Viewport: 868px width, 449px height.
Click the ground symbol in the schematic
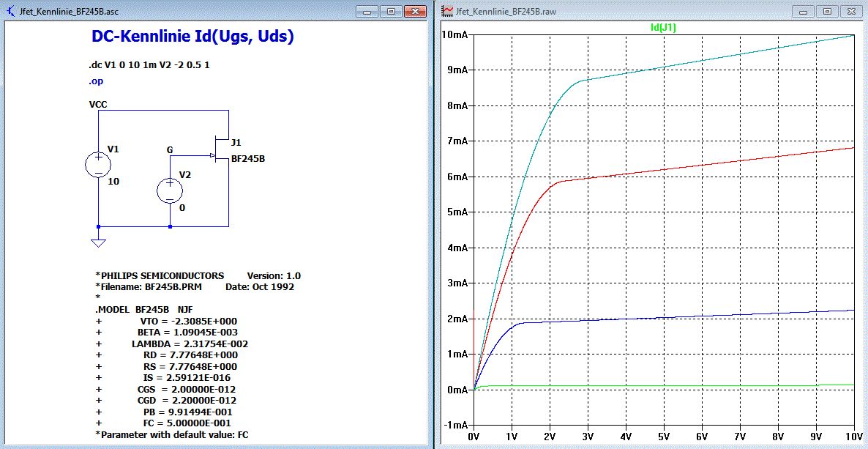tap(98, 242)
